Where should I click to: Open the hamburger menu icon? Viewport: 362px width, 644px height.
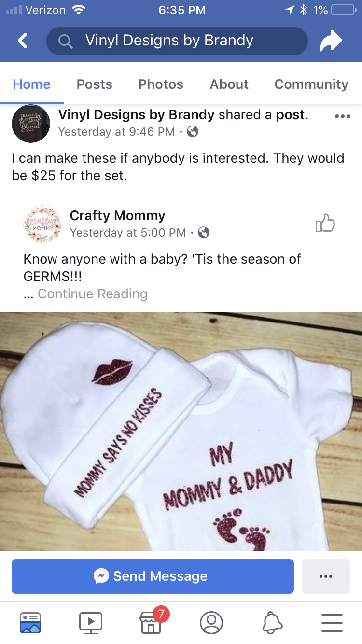click(x=332, y=622)
